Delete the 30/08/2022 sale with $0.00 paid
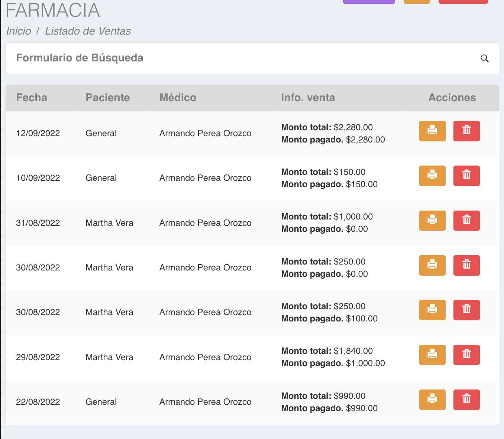504x439 pixels. click(466, 265)
